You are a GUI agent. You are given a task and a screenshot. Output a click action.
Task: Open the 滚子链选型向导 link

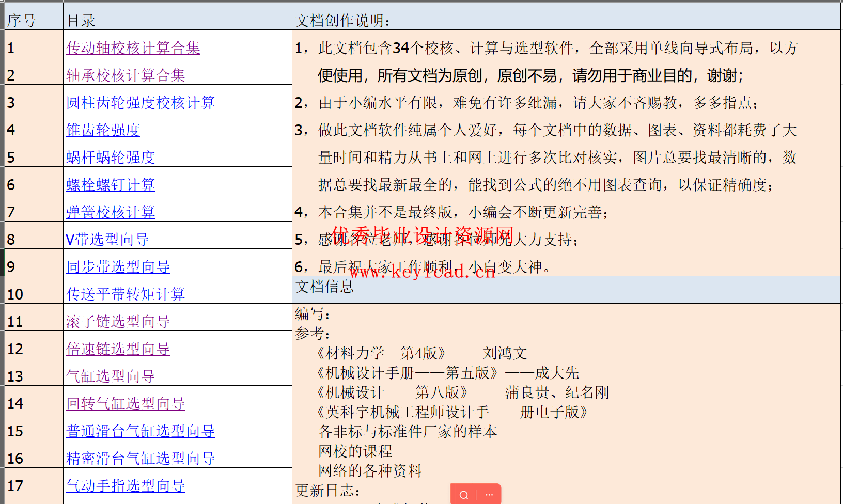click(118, 322)
